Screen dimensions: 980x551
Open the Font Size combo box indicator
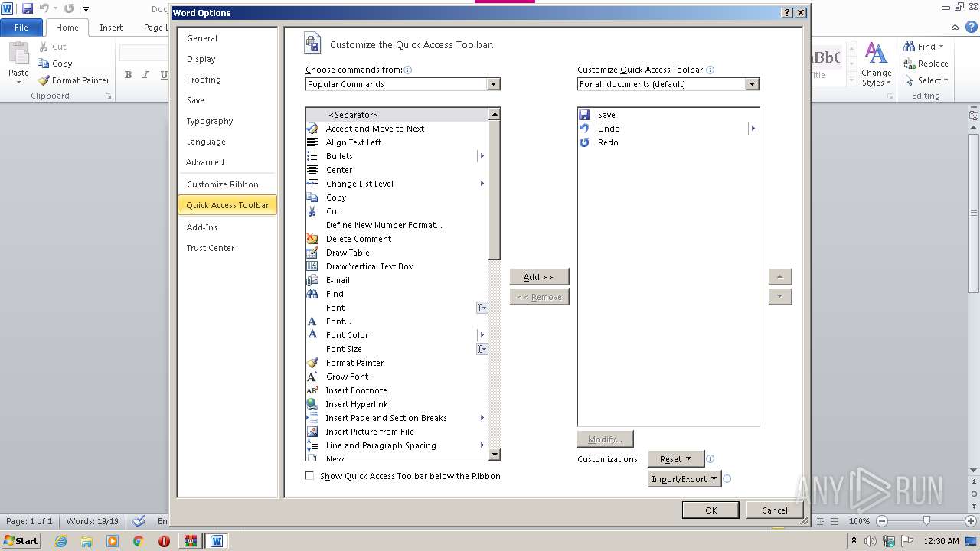pyautogui.click(x=482, y=349)
